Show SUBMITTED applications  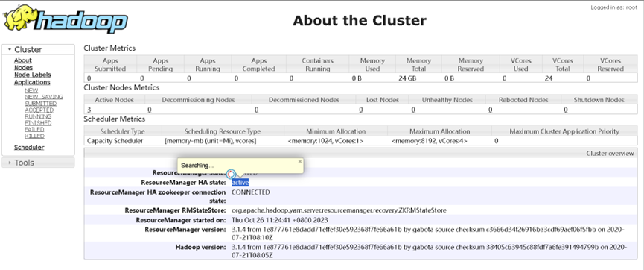41,104
